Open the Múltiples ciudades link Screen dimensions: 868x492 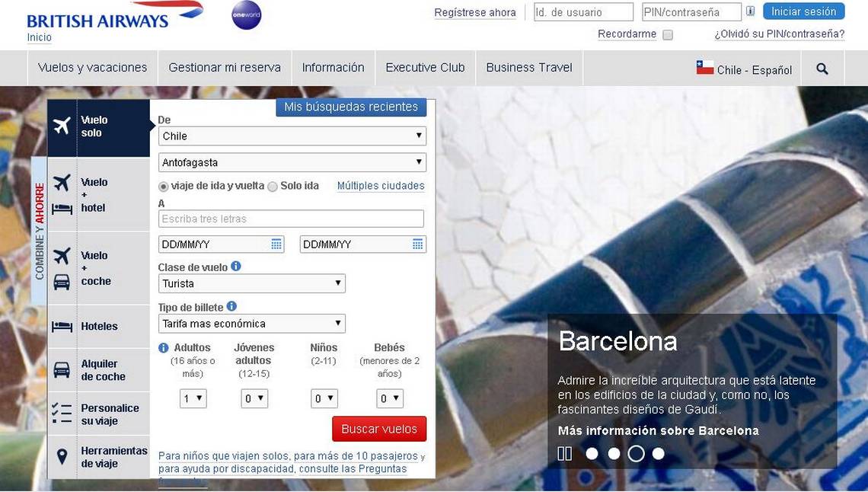coord(381,186)
